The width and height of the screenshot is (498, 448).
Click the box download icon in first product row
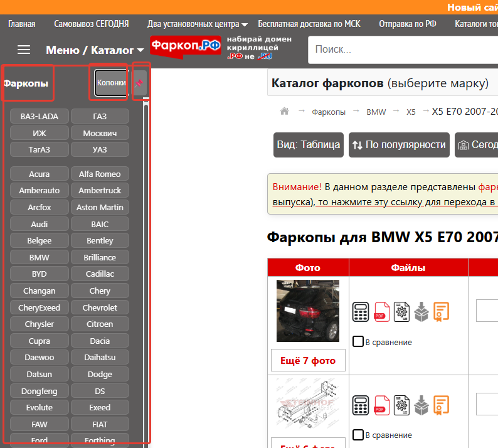pyautogui.click(x=421, y=312)
